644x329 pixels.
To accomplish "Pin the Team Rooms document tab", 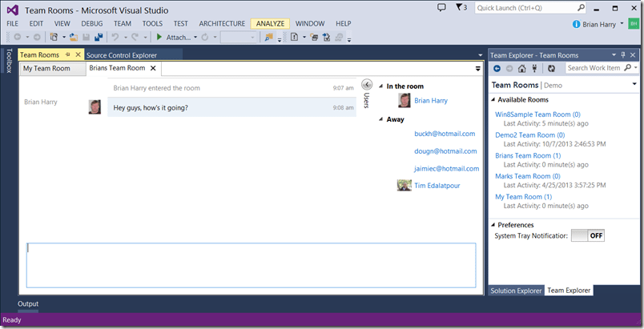I will point(67,54).
